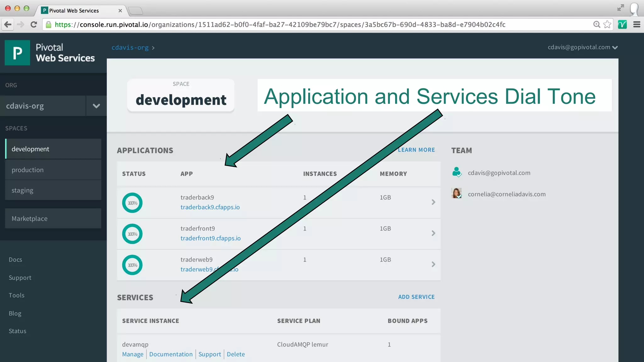Viewport: 644px width, 362px height.
Task: Select the staging space
Action: point(53,190)
